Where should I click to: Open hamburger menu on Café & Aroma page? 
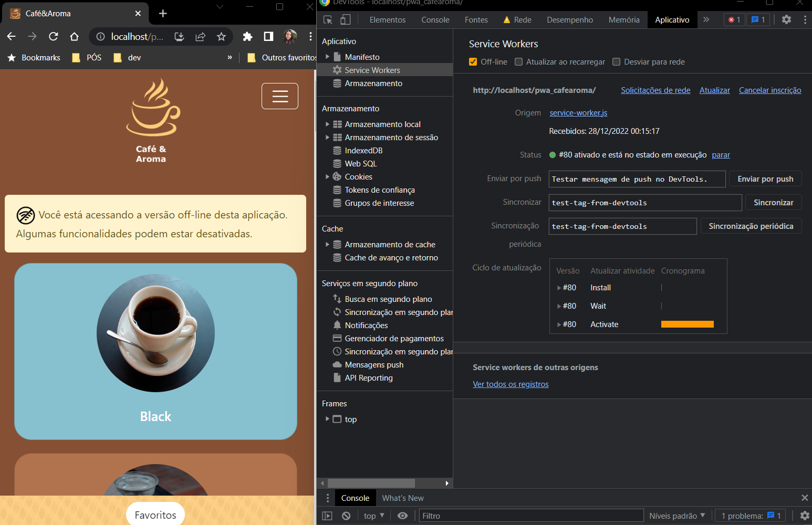click(x=280, y=96)
